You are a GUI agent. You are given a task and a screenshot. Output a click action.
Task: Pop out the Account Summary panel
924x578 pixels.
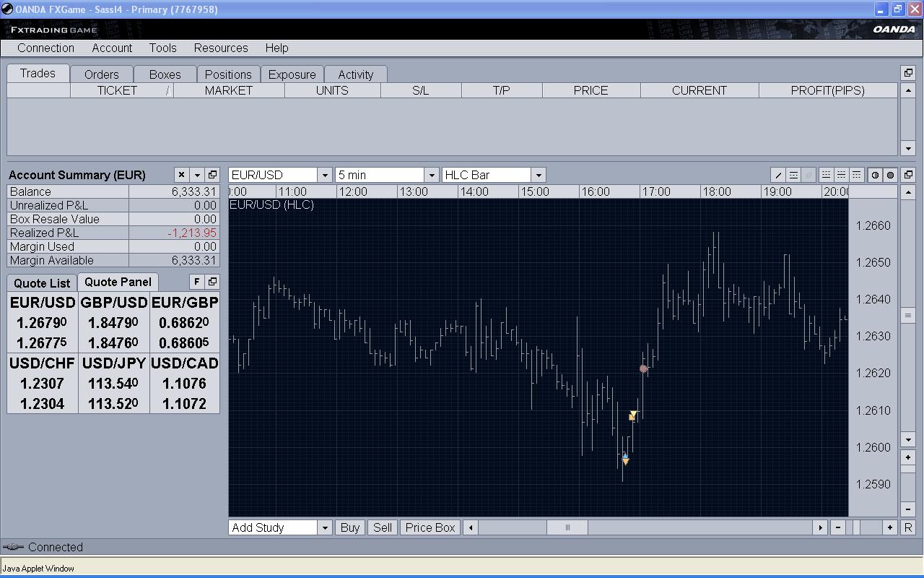tap(212, 175)
